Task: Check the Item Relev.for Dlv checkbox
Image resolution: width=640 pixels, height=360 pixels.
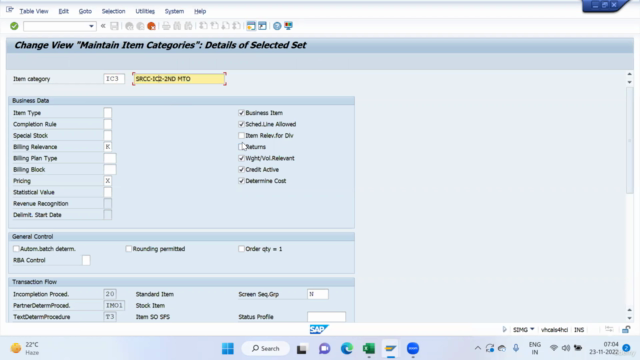Action: 241,136
